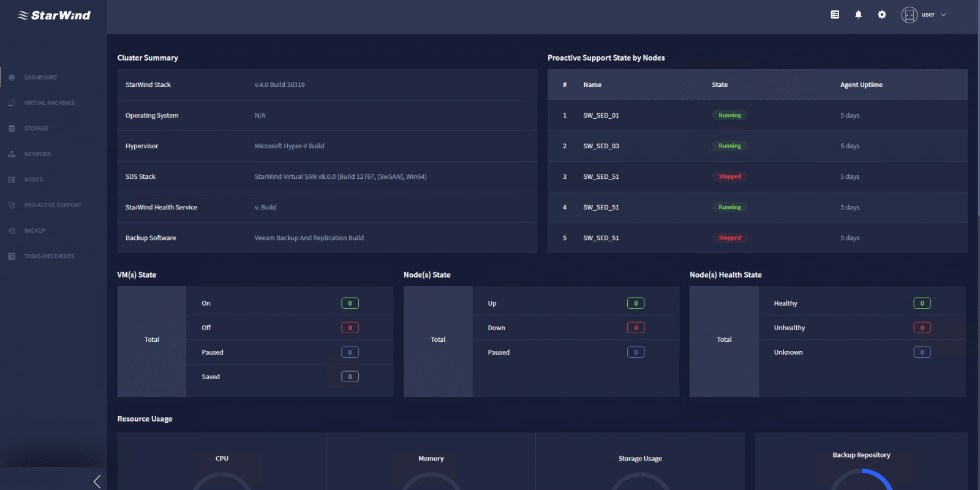Go to Tasks and Events menu item
This screenshot has width=980, height=490.
[49, 256]
